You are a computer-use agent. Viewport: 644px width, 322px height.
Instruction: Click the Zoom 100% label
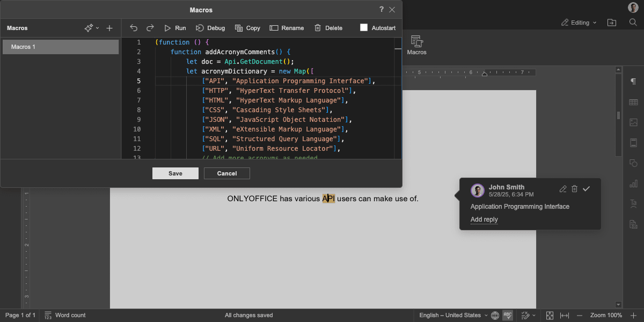pos(606,315)
